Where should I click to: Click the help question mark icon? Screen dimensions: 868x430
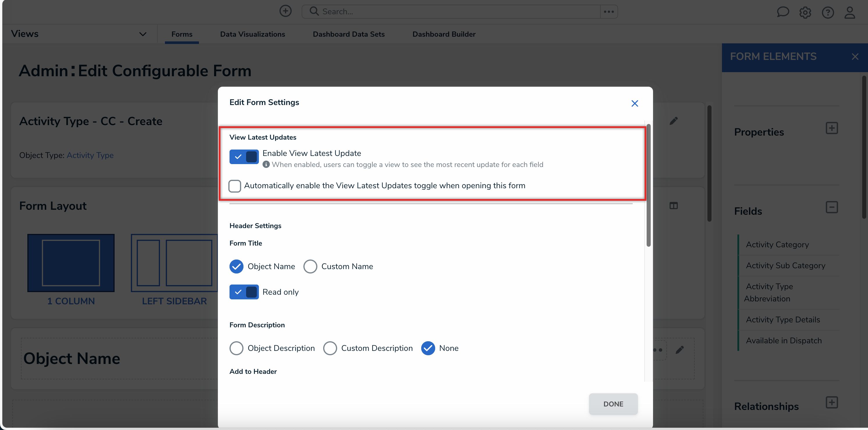(x=828, y=13)
